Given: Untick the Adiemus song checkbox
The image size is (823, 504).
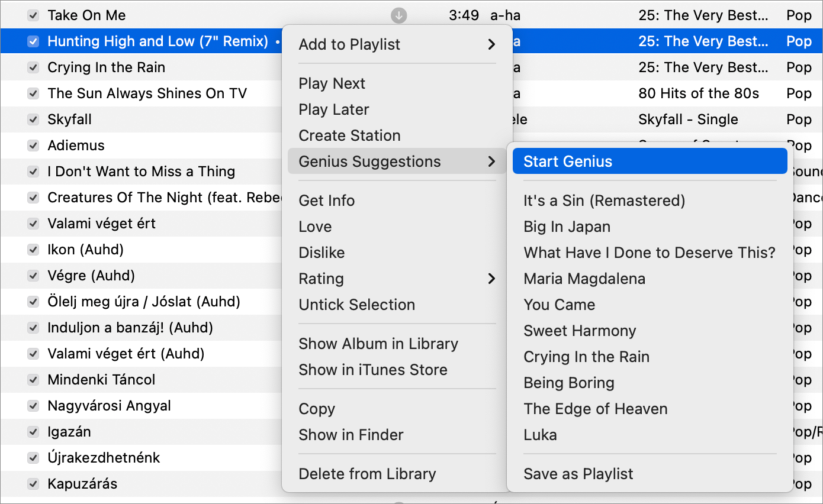Looking at the screenshot, I should pyautogui.click(x=34, y=146).
